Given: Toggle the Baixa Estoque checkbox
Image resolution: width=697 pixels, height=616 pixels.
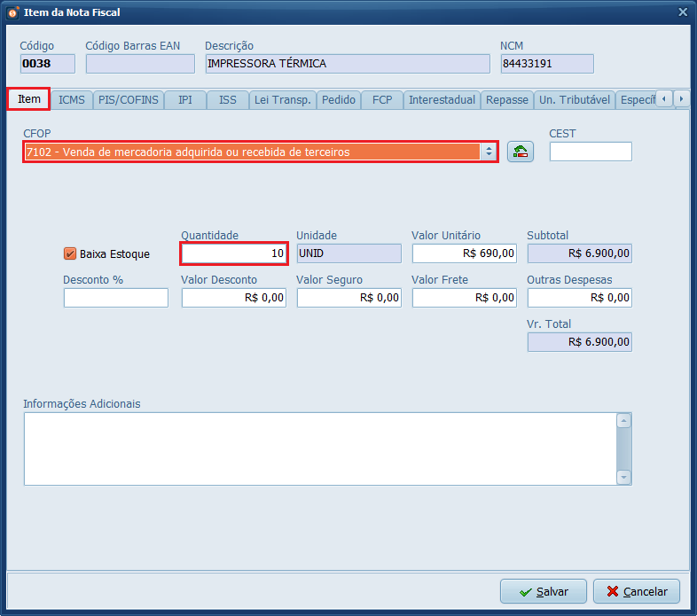Looking at the screenshot, I should pyautogui.click(x=70, y=253).
